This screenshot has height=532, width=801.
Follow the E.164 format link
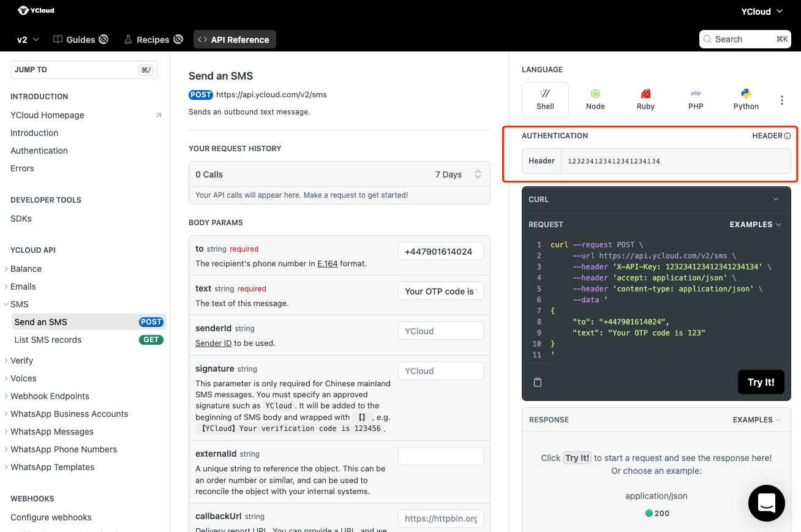[x=328, y=264]
